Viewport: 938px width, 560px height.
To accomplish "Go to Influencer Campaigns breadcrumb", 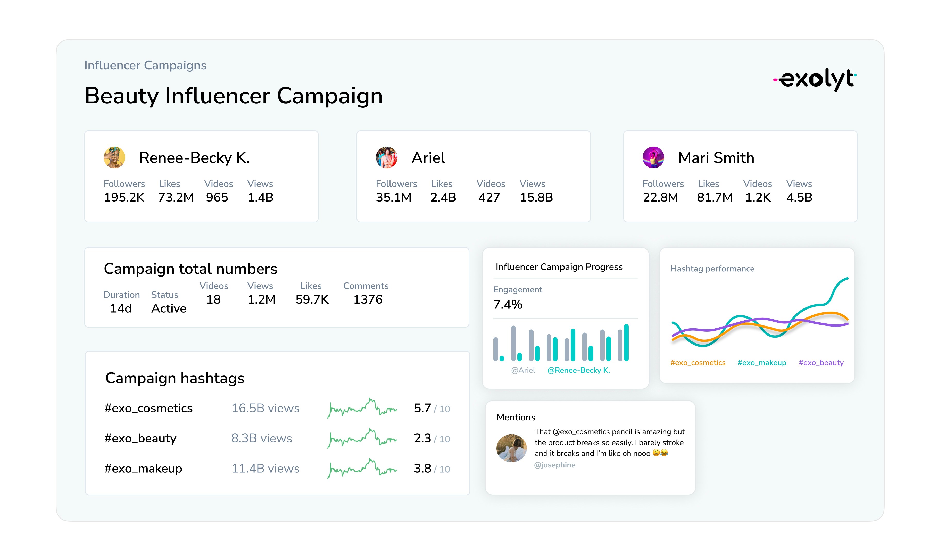I will tap(145, 65).
